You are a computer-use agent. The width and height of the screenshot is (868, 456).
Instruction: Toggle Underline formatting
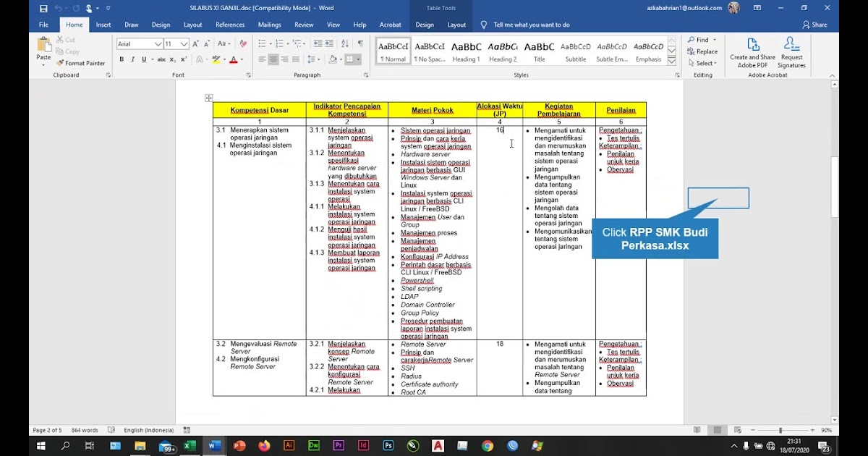144,59
